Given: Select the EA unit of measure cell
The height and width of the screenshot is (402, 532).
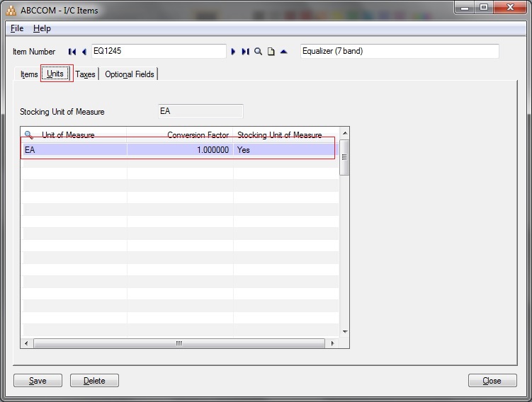Looking at the screenshot, I should 74,150.
